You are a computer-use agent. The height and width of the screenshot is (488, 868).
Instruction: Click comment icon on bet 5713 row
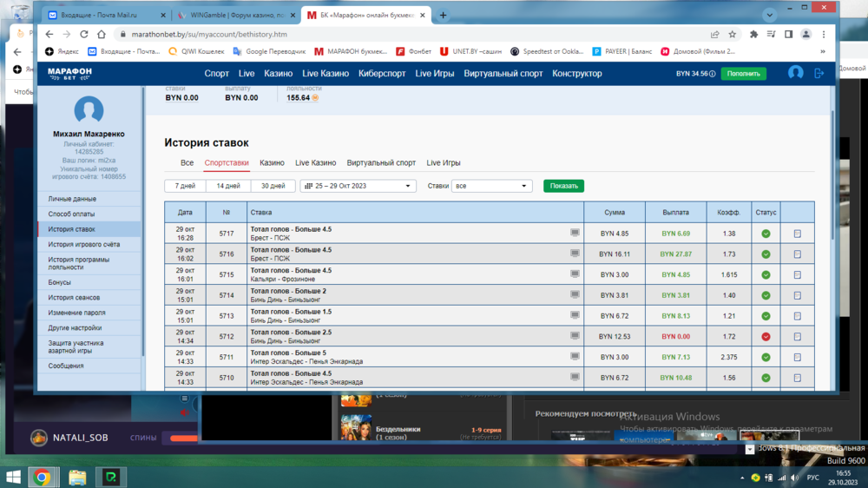[575, 316]
